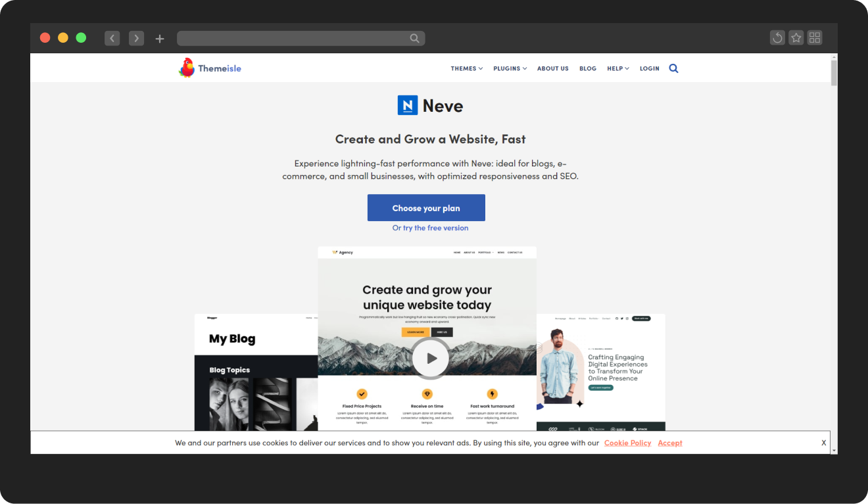Click the reload page icon

pos(777,38)
